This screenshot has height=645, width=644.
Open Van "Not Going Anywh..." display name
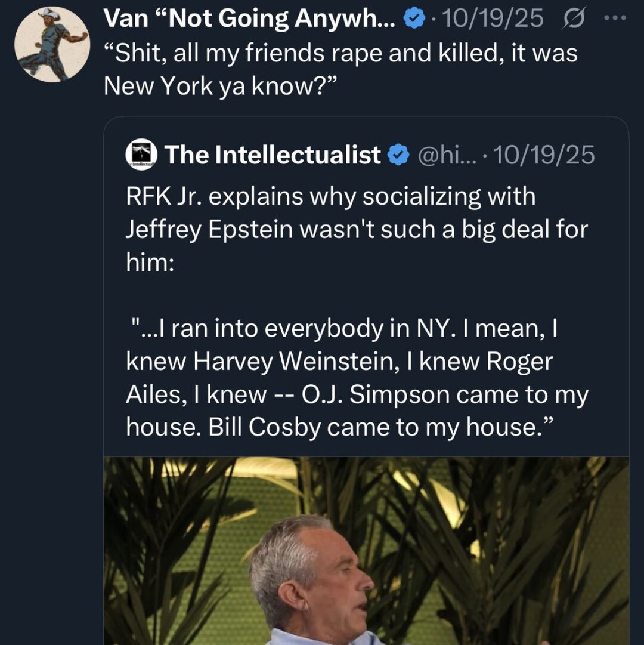249,20
